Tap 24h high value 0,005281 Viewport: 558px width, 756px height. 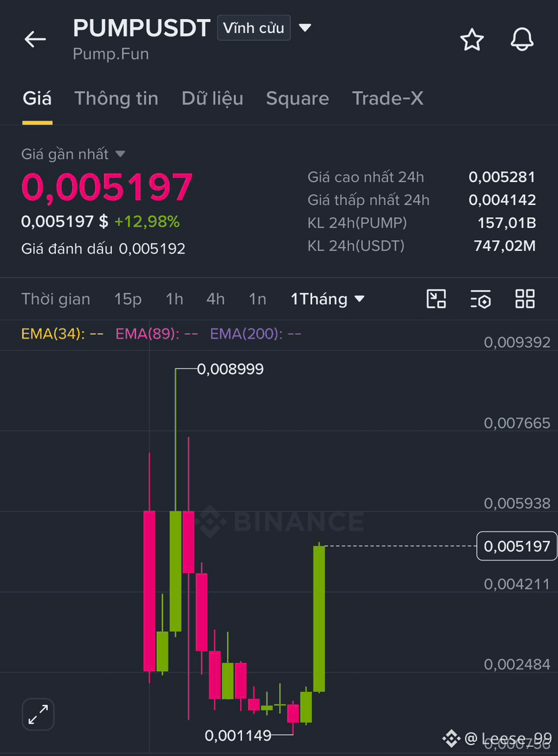(x=501, y=177)
